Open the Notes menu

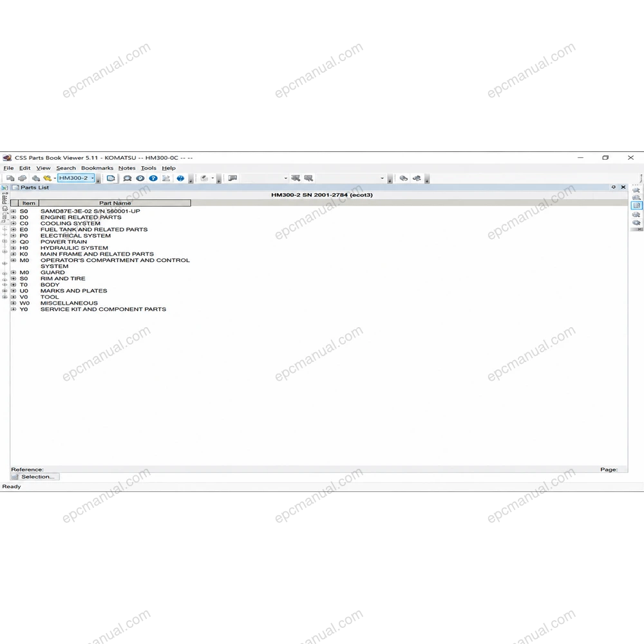(x=127, y=168)
